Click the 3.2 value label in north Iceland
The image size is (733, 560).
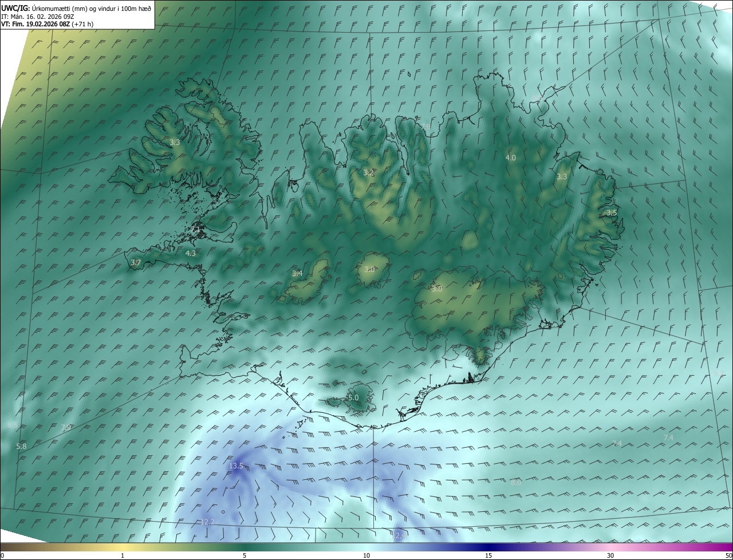point(369,173)
